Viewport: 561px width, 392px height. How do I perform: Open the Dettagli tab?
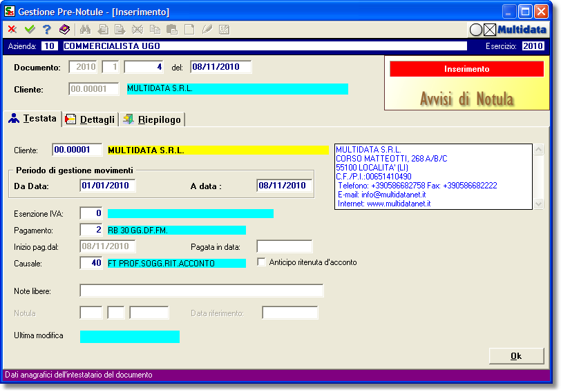(x=90, y=119)
